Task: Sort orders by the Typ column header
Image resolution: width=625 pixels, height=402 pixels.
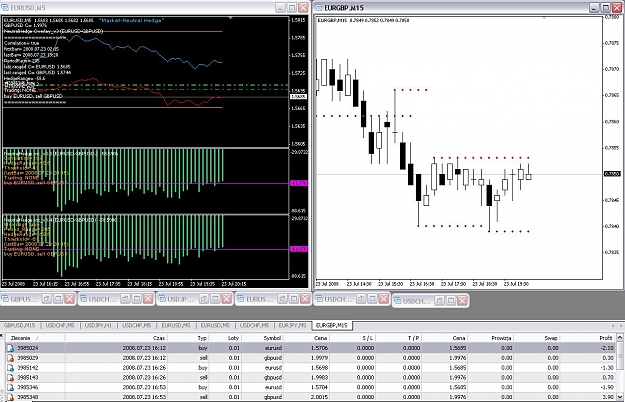Action: pyautogui.click(x=188, y=338)
